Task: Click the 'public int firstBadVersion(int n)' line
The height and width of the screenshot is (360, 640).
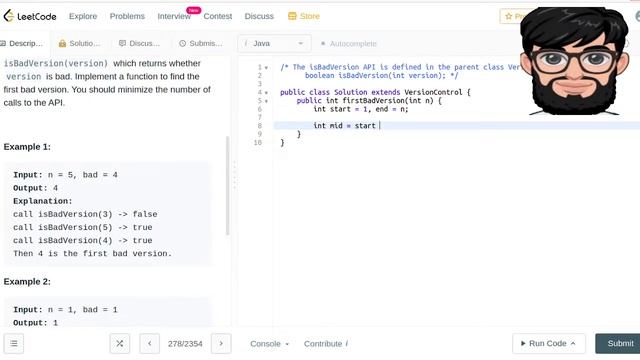Action: pos(369,100)
